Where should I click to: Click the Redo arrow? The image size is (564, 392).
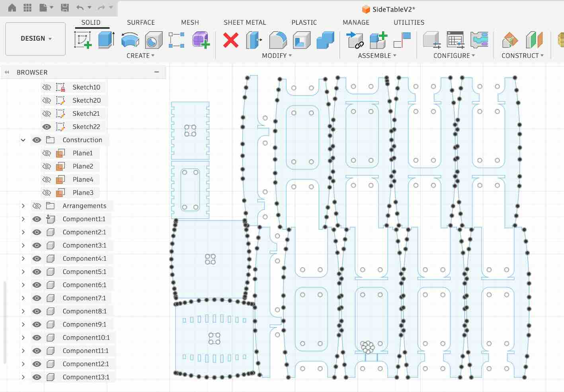101,8
